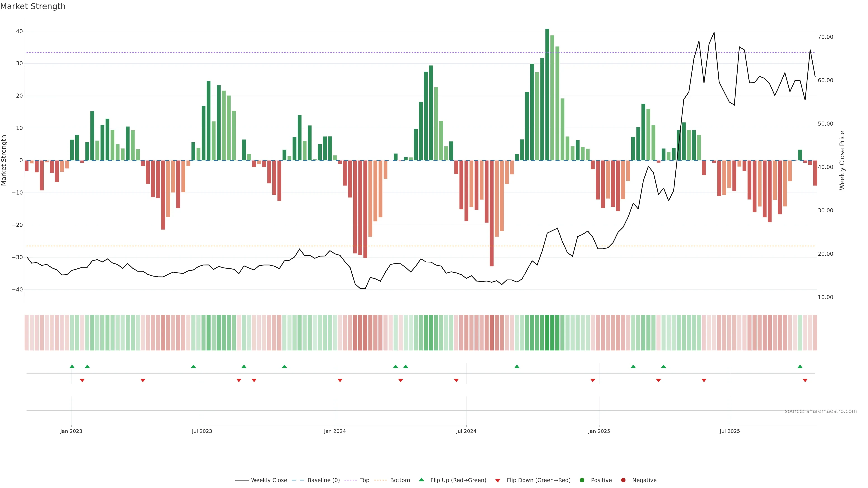Click the red Flip Down legend triangle

tap(498, 480)
